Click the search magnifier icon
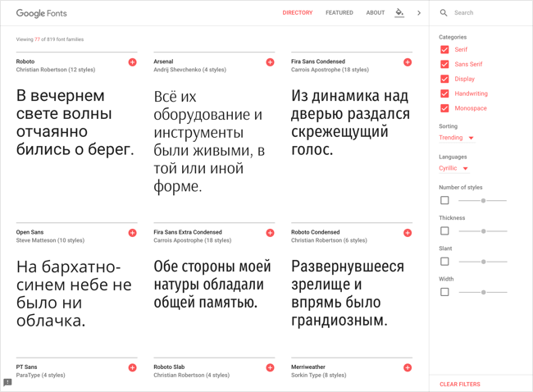533x392 pixels. 444,13
